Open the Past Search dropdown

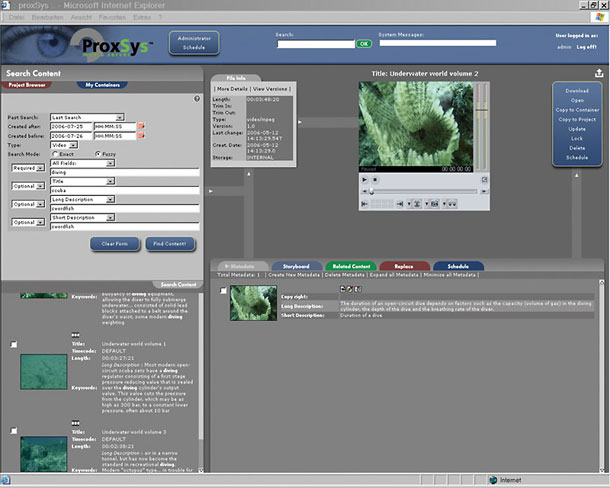[119, 116]
